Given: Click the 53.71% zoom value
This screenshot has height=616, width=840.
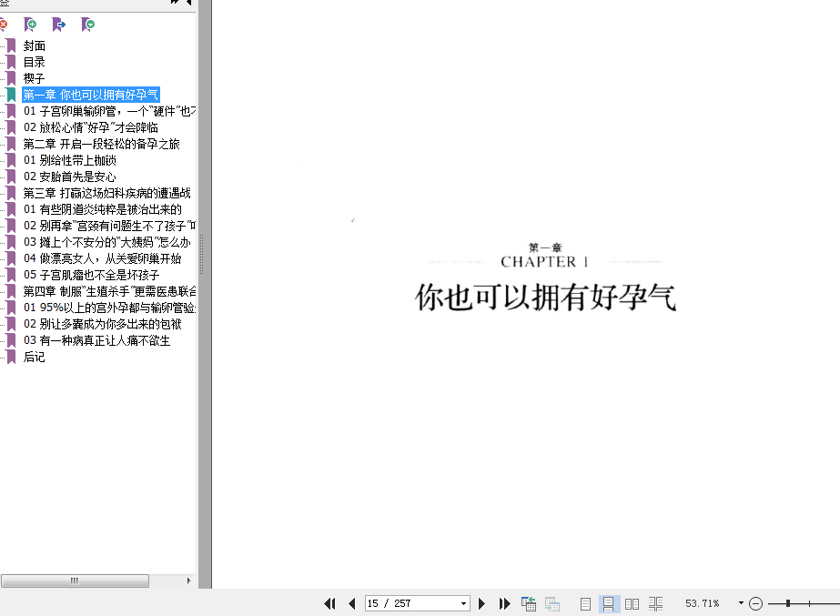Looking at the screenshot, I should pyautogui.click(x=703, y=603).
